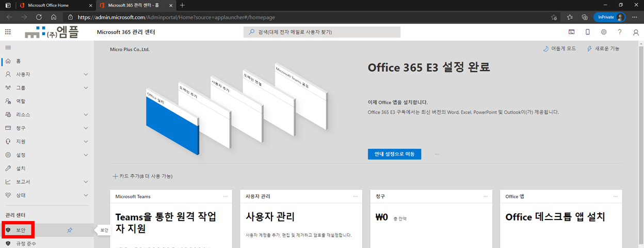Click the browser address bar URL
The height and width of the screenshot is (248, 644).
tap(176, 17)
